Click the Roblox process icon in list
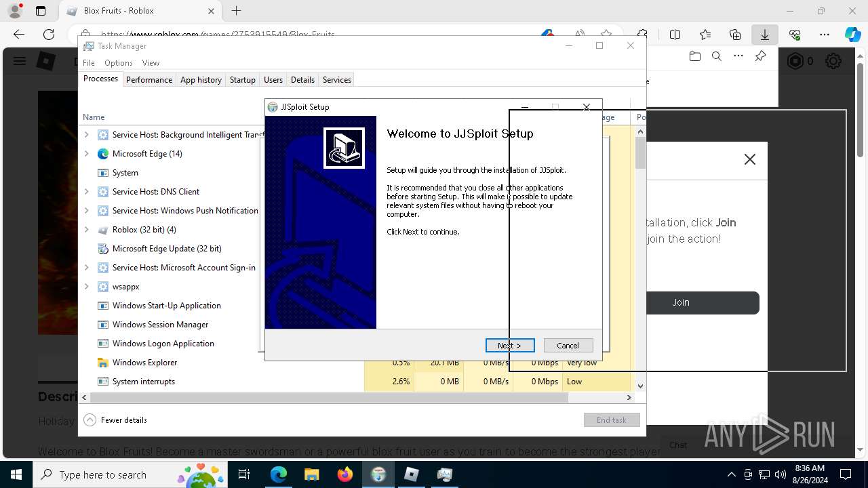The image size is (868, 488). coord(103,230)
